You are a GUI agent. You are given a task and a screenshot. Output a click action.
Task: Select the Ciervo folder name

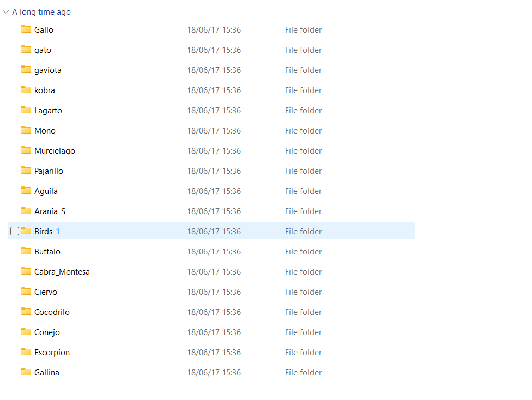[45, 292]
